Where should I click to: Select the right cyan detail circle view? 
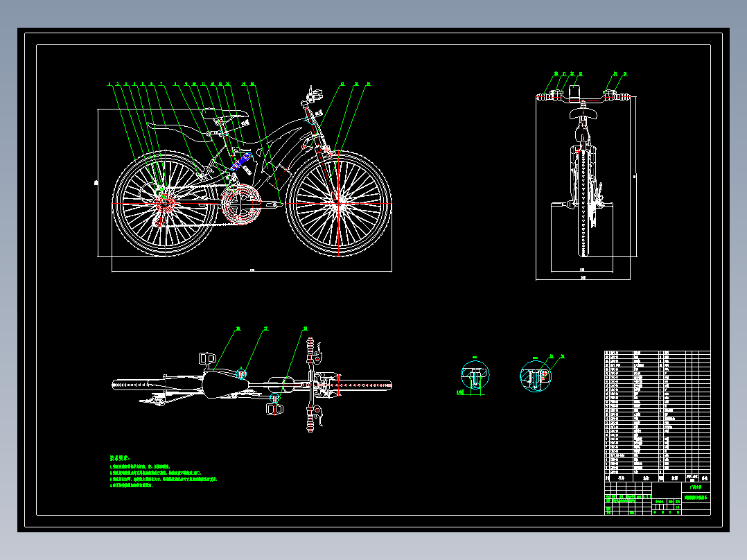coord(536,376)
